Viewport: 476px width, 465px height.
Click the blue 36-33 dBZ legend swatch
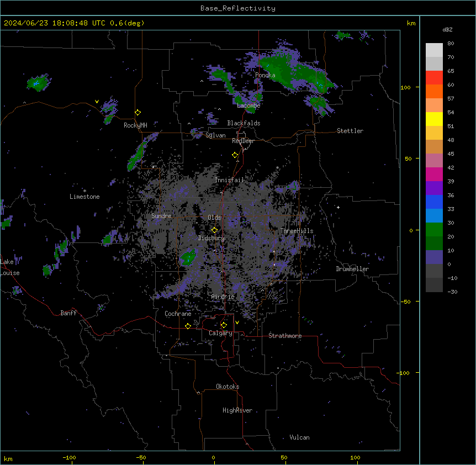(434, 202)
